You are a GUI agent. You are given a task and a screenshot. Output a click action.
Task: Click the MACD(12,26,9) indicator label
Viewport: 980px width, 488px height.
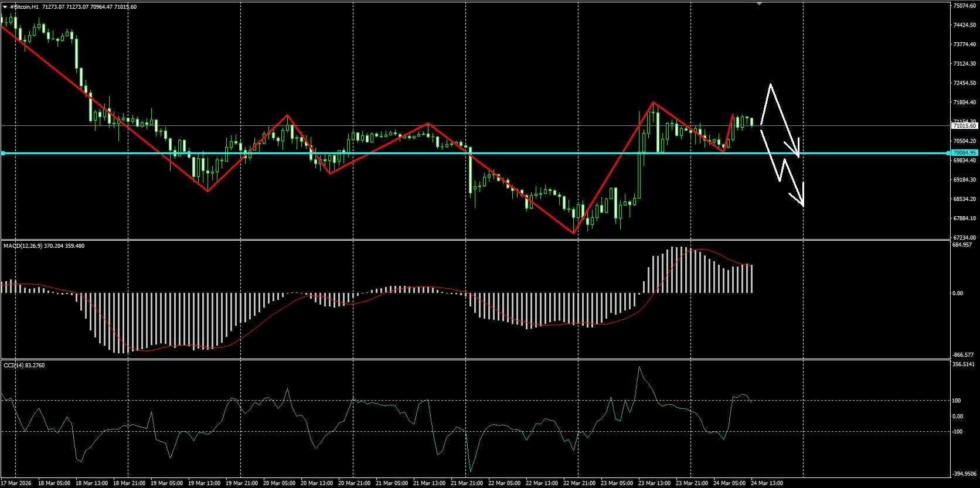click(x=23, y=246)
